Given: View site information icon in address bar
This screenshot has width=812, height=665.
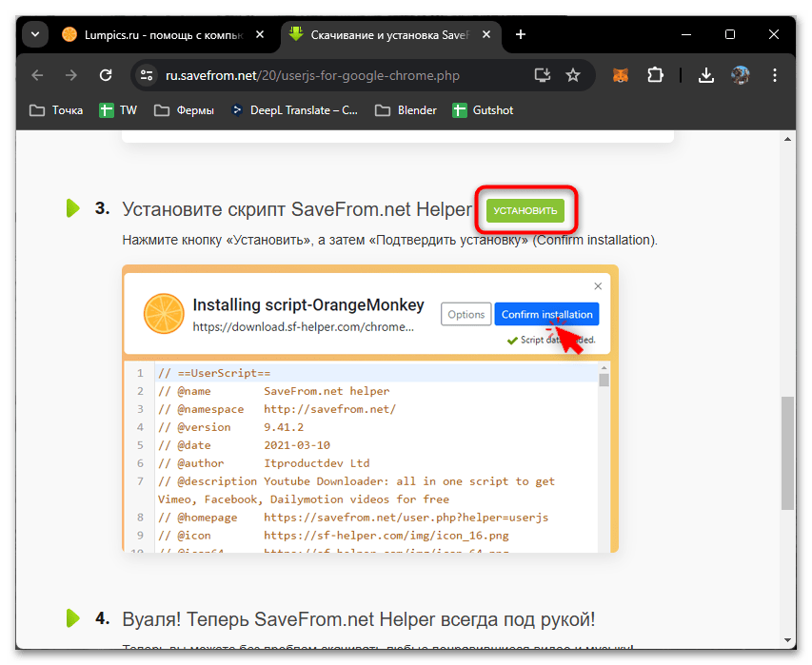Looking at the screenshot, I should pos(146,75).
